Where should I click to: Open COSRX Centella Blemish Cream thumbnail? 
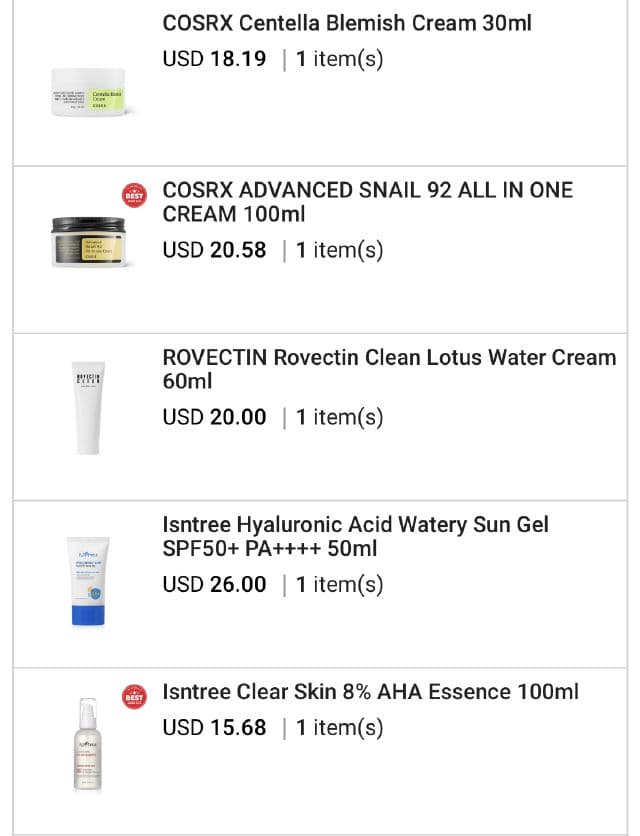(x=88, y=93)
